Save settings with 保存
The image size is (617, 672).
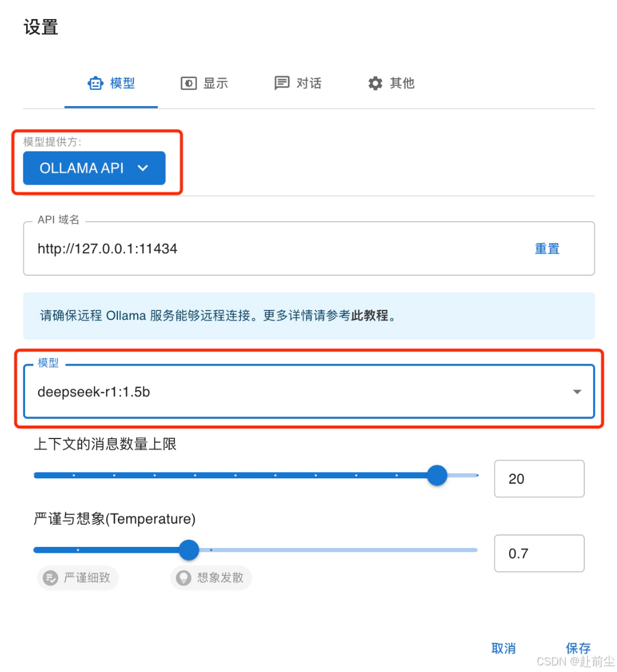click(578, 648)
